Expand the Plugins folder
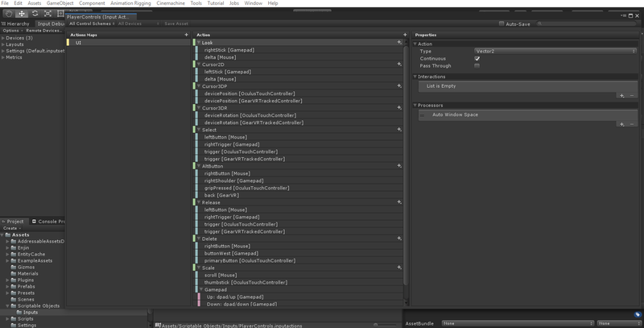644x328 pixels. (7, 280)
